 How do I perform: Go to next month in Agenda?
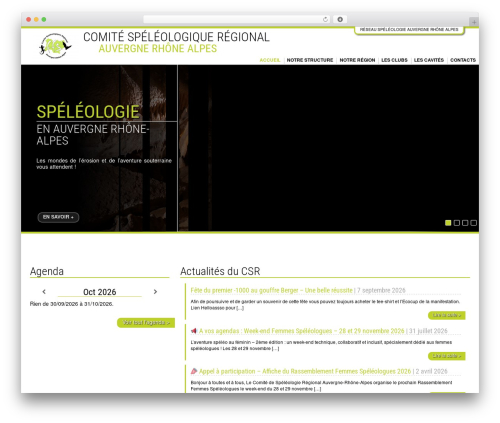point(155,292)
